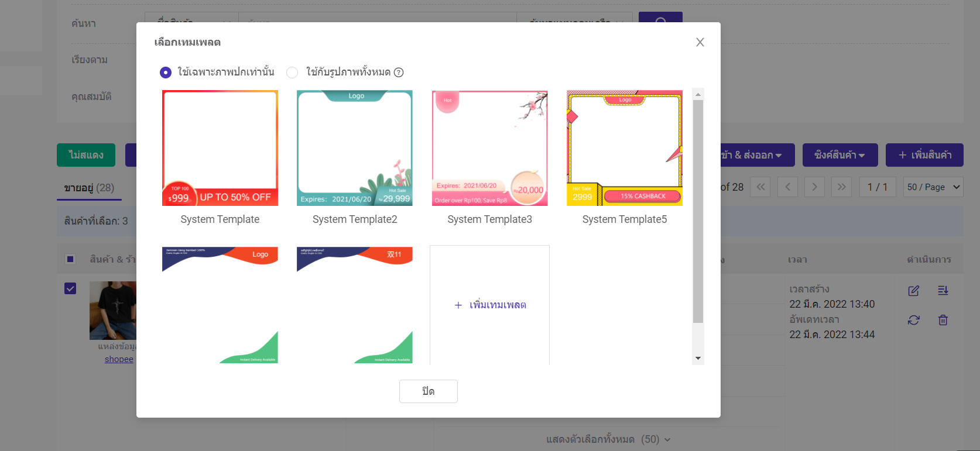Close the template selection dialog with X

tap(700, 42)
